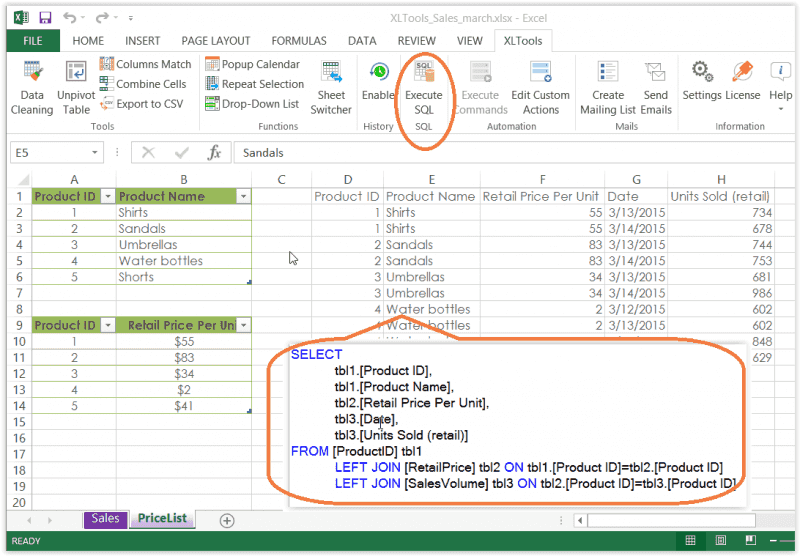The image size is (800, 556).
Task: Cancel the formula bar entry
Action: tap(148, 153)
